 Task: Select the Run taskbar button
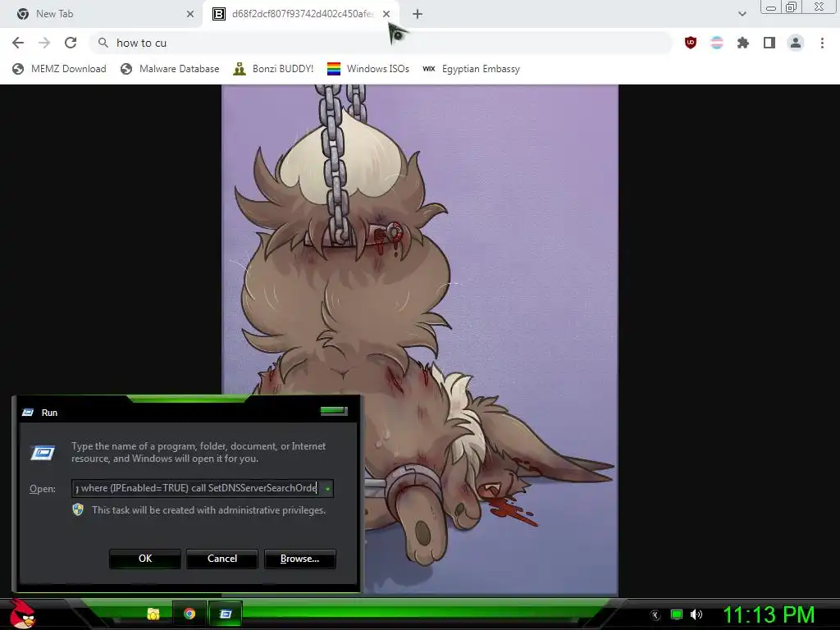[x=226, y=614]
